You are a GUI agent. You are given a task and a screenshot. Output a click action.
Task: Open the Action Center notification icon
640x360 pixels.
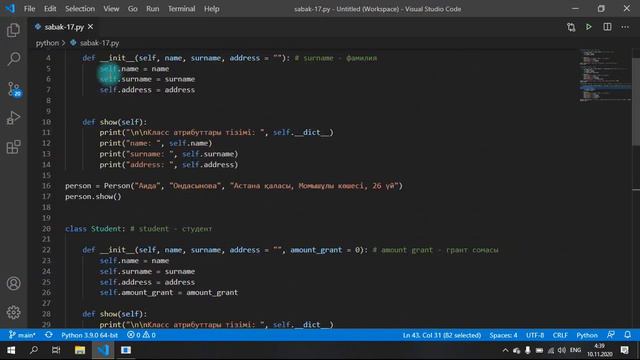(624, 350)
